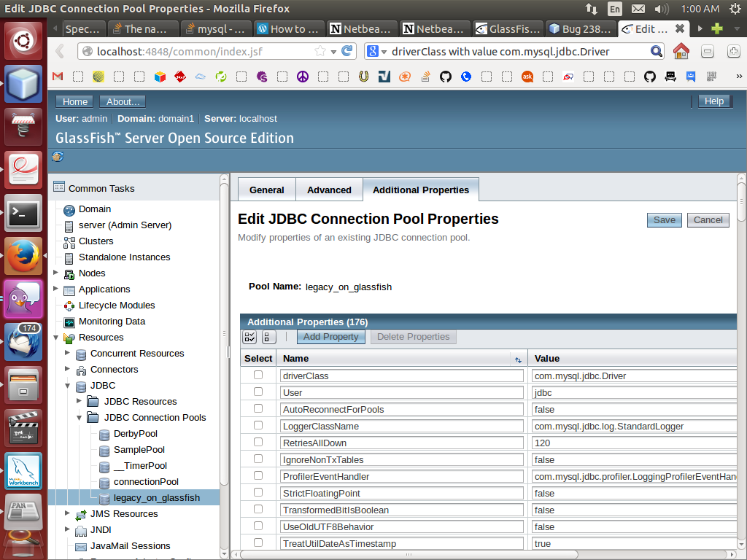Screen dimensions: 747x560
Task: Click the Save button
Action: (664, 220)
